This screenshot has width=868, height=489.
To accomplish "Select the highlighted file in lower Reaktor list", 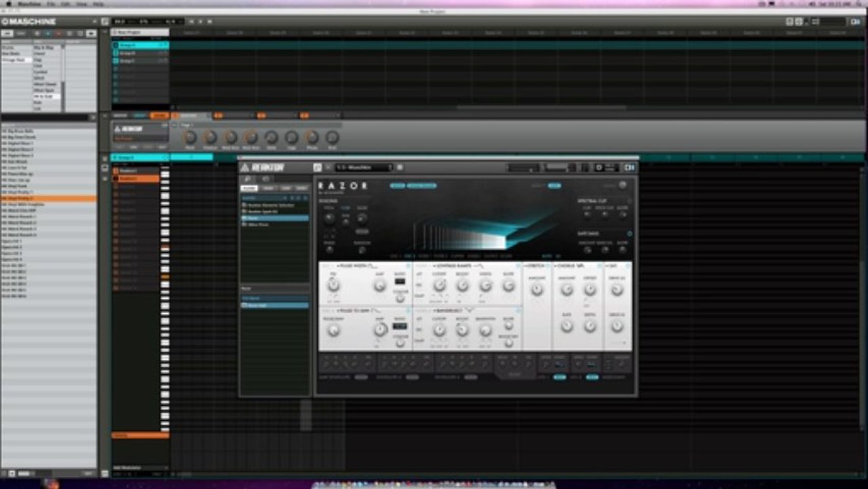I will [275, 306].
